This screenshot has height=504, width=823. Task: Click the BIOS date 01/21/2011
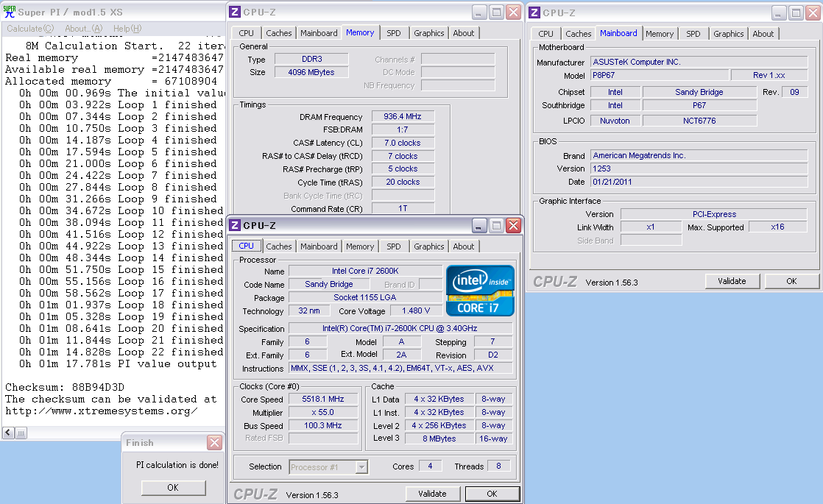click(699, 182)
